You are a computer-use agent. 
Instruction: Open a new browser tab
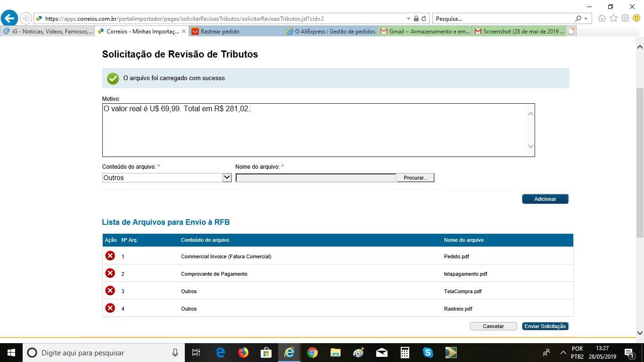coord(571,32)
